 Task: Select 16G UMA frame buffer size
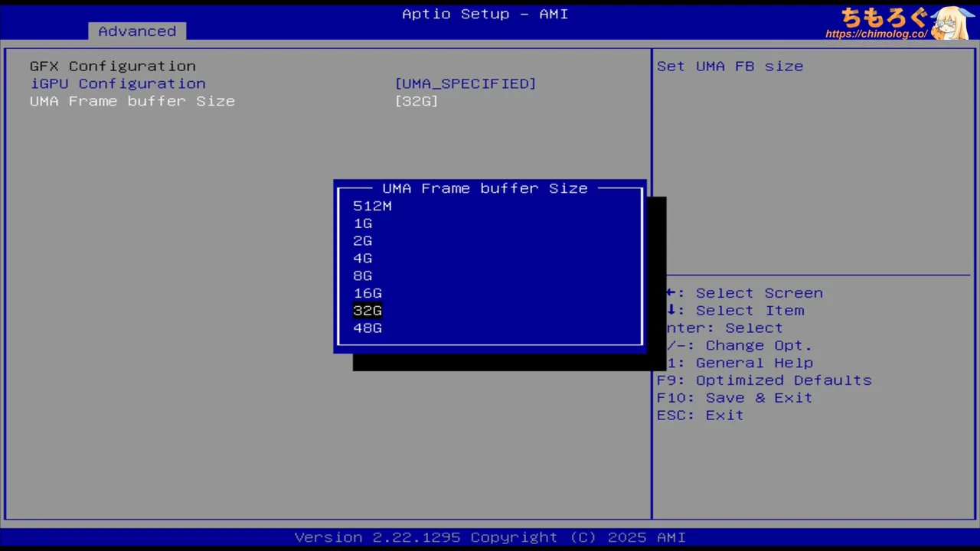[x=367, y=294]
